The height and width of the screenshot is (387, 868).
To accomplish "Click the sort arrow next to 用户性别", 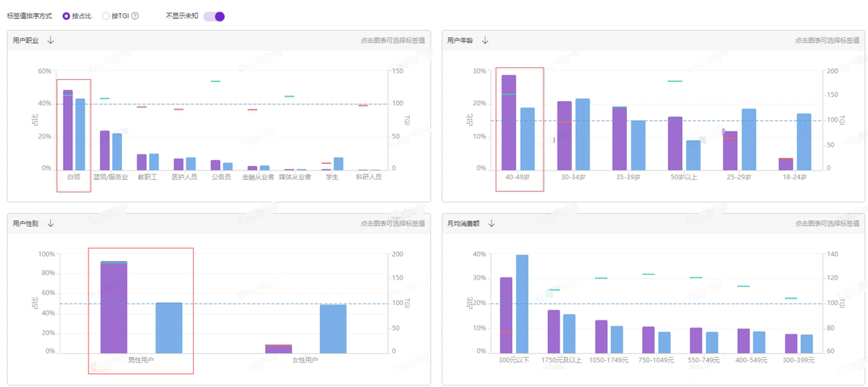I will click(50, 224).
